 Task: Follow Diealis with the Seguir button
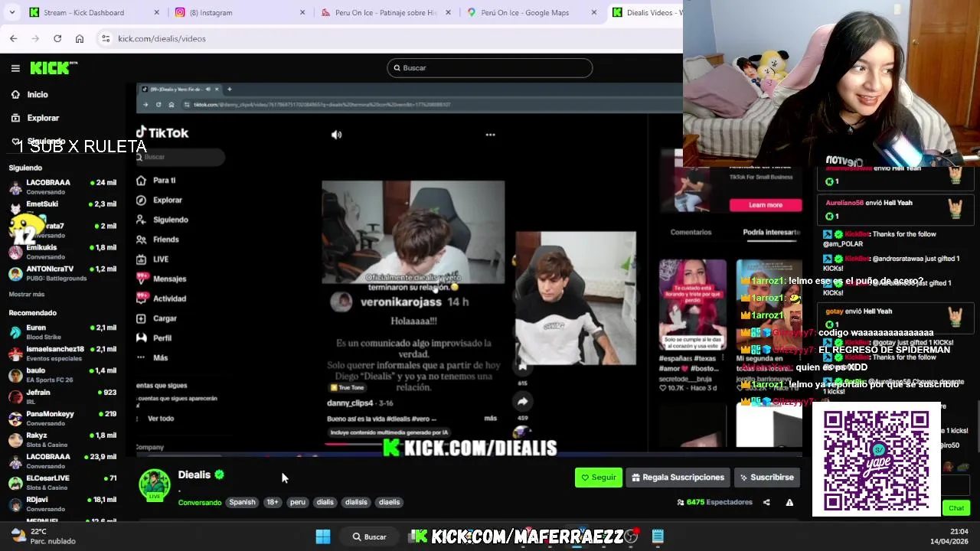tap(599, 478)
